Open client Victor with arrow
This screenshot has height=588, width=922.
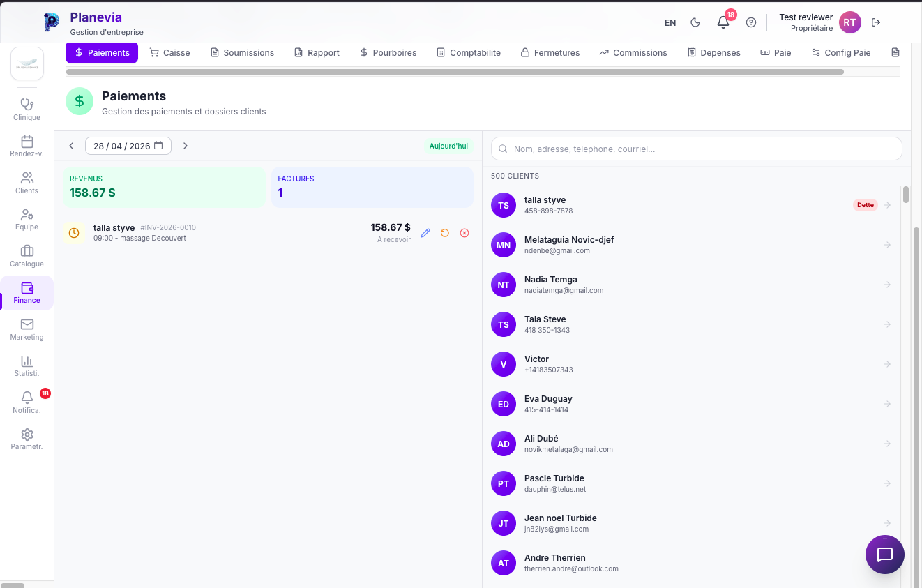[x=887, y=364]
